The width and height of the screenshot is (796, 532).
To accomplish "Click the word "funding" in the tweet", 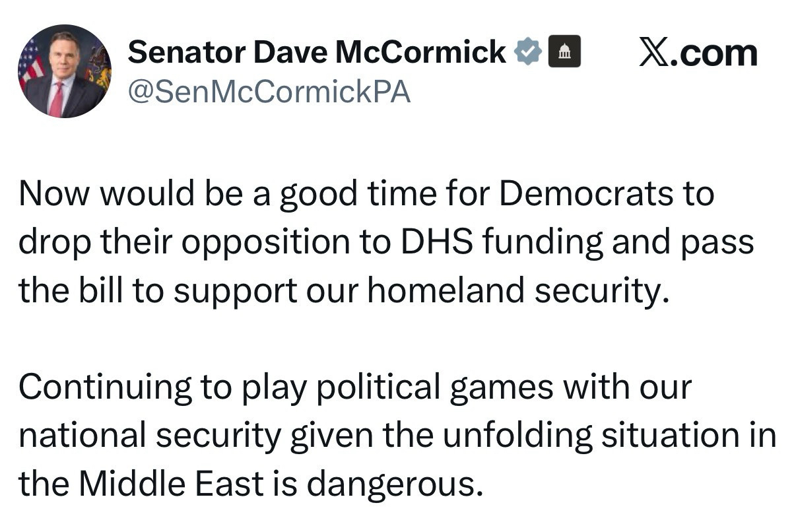I will (x=541, y=242).
